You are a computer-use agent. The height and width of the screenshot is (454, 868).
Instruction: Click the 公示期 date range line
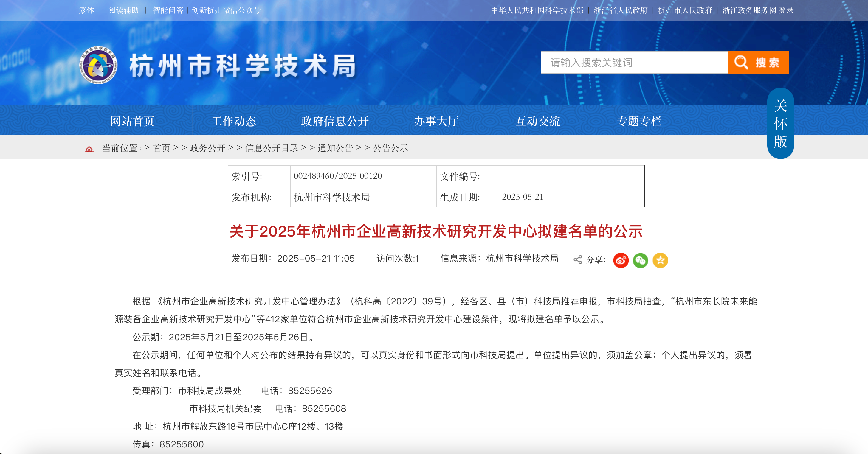pos(223,337)
